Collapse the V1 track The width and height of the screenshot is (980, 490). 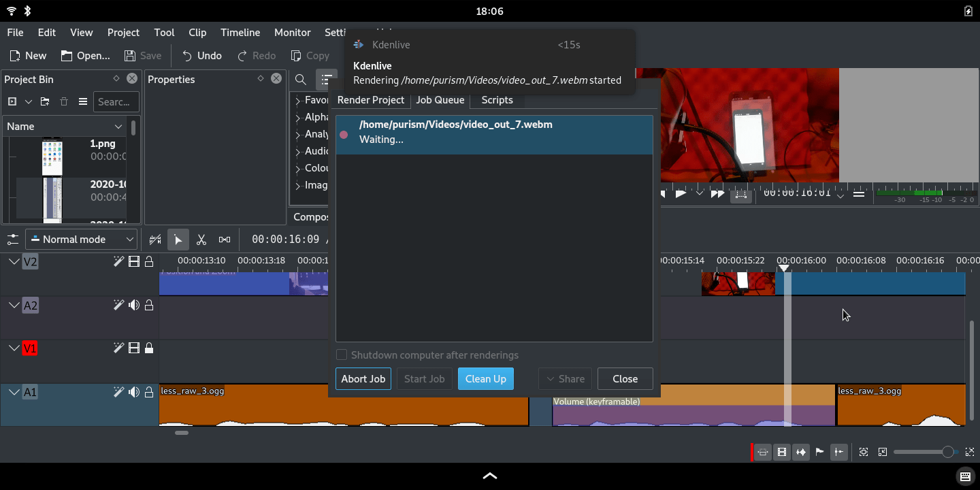[x=14, y=348]
